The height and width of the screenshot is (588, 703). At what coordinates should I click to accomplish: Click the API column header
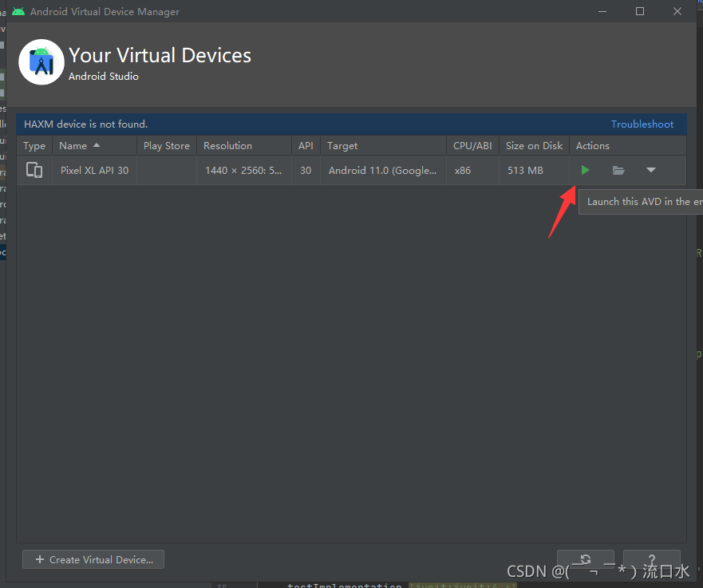coord(306,146)
